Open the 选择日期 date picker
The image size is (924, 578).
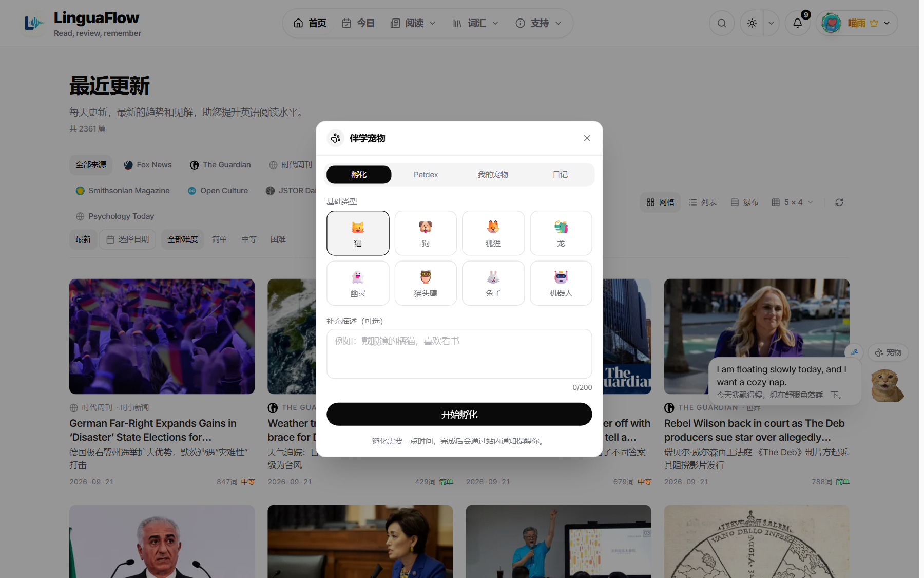[128, 239]
